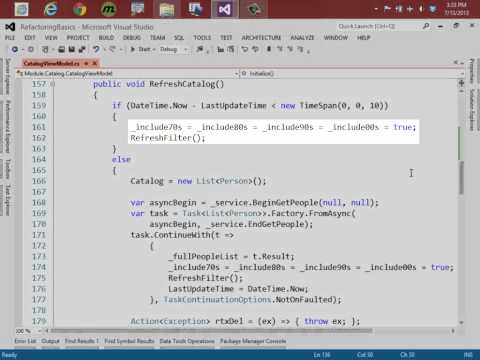Open the Package Manager Console tab
This screenshot has width=480, height=360.
pos(253,341)
